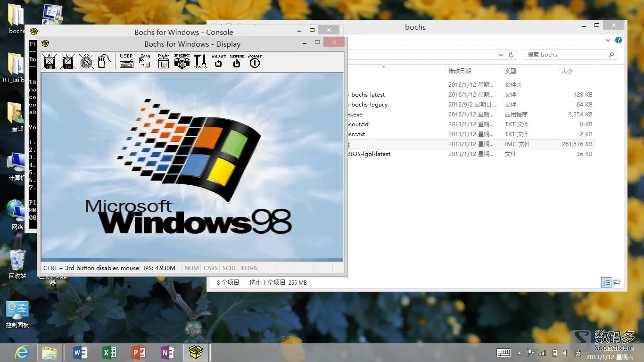644x362 pixels.
Task: Switch Explorer to details view button
Action: coord(606,282)
